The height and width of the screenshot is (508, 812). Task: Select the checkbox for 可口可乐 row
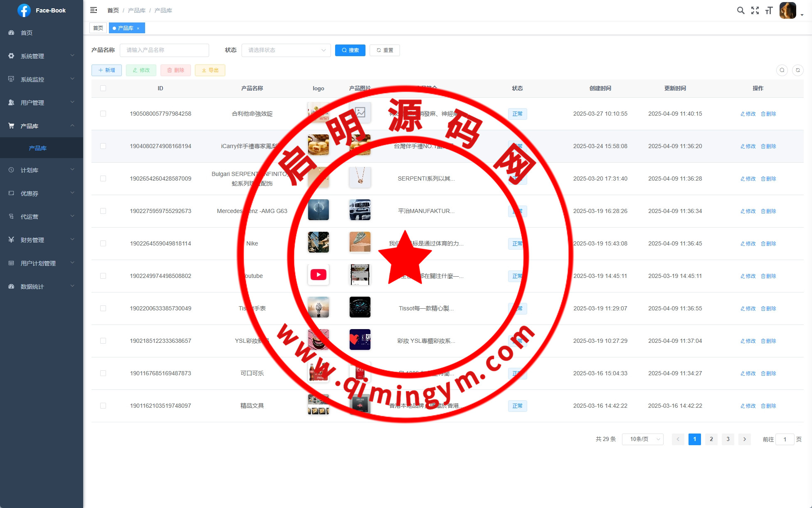(x=103, y=373)
